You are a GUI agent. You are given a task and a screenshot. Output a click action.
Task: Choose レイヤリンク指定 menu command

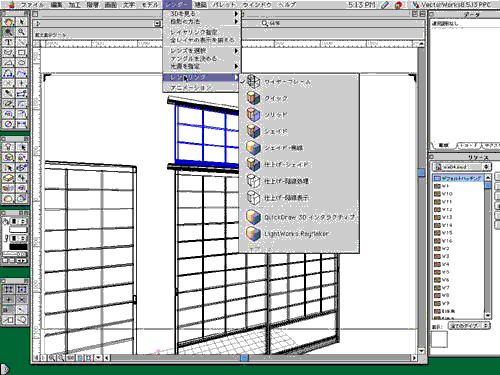[202, 32]
